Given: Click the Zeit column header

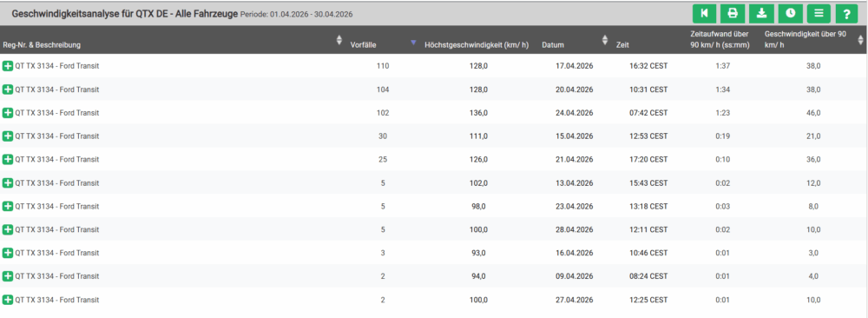Looking at the screenshot, I should 622,45.
